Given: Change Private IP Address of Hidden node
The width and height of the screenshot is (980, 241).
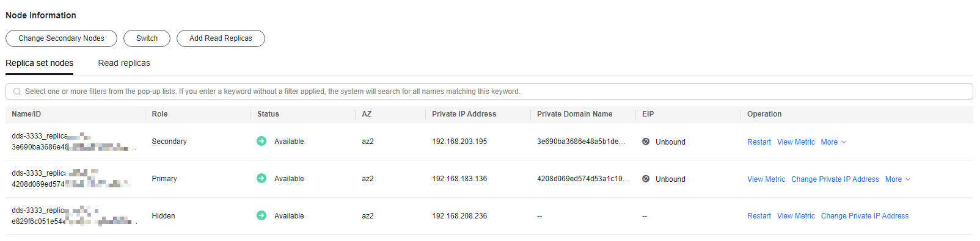Looking at the screenshot, I should [x=865, y=216].
